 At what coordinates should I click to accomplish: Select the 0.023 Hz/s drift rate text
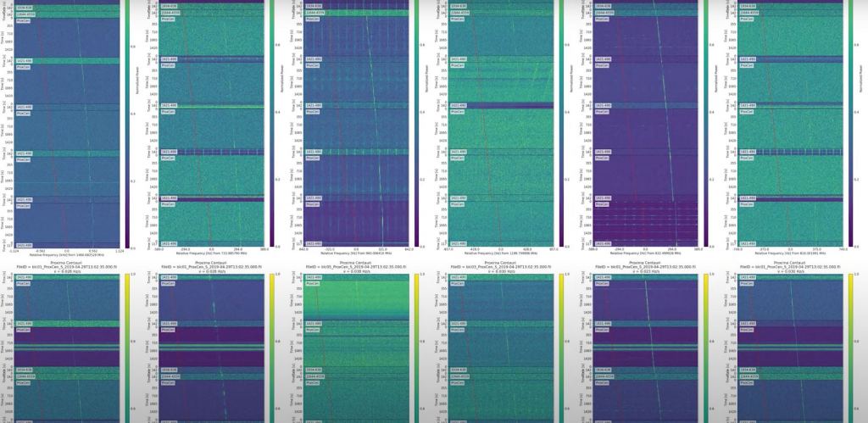coord(648,270)
